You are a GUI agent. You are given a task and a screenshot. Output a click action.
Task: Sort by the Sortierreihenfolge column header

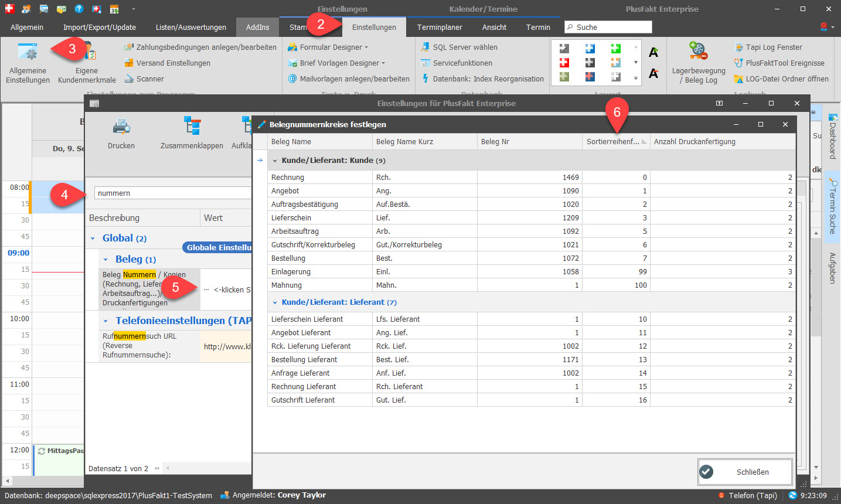616,142
